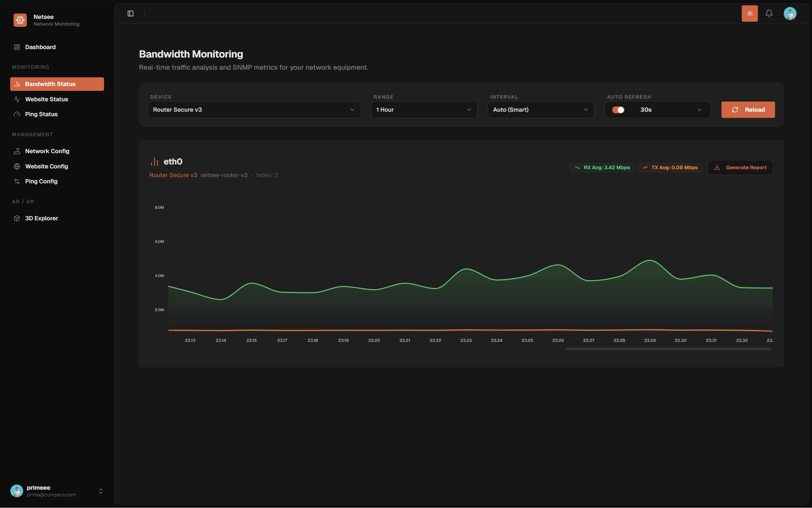Click the chart horizontal scrollbar
812x508 pixels.
[668, 349]
